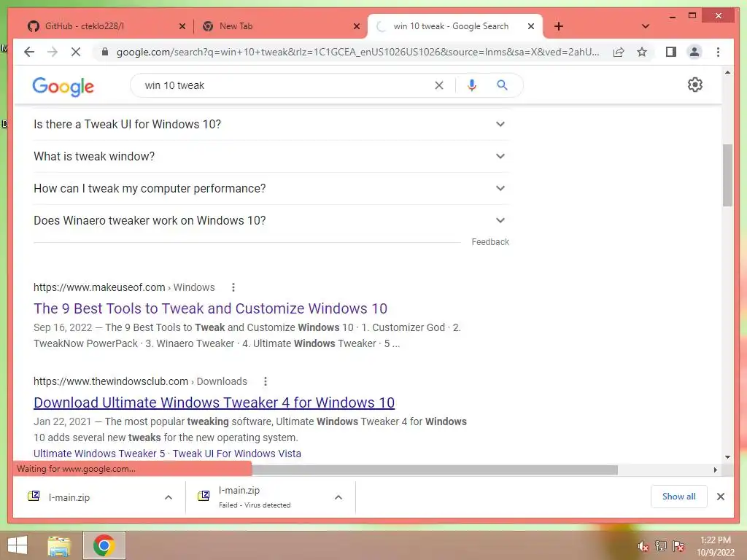The height and width of the screenshot is (560, 747).
Task: Click the site security lock icon
Action: click(105, 52)
